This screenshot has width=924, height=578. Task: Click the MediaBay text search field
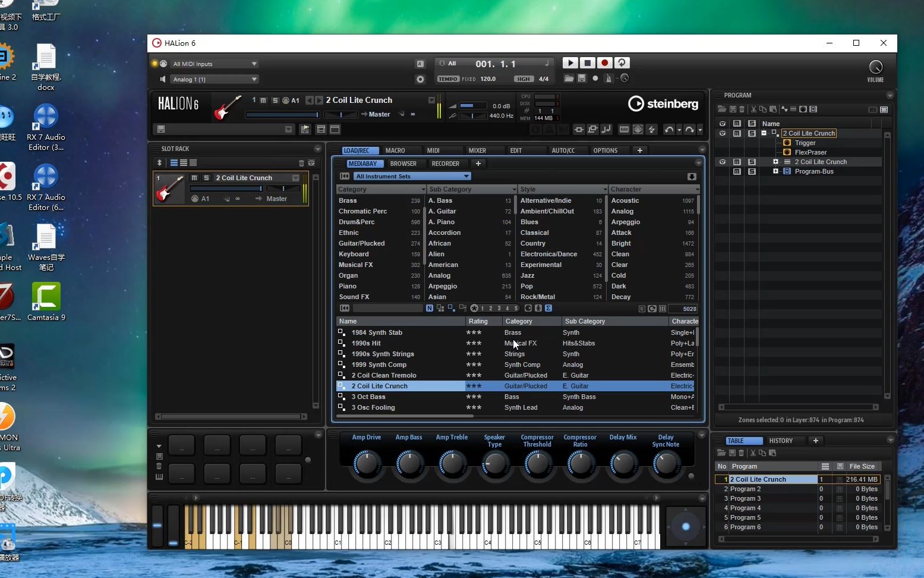pyautogui.click(x=387, y=308)
